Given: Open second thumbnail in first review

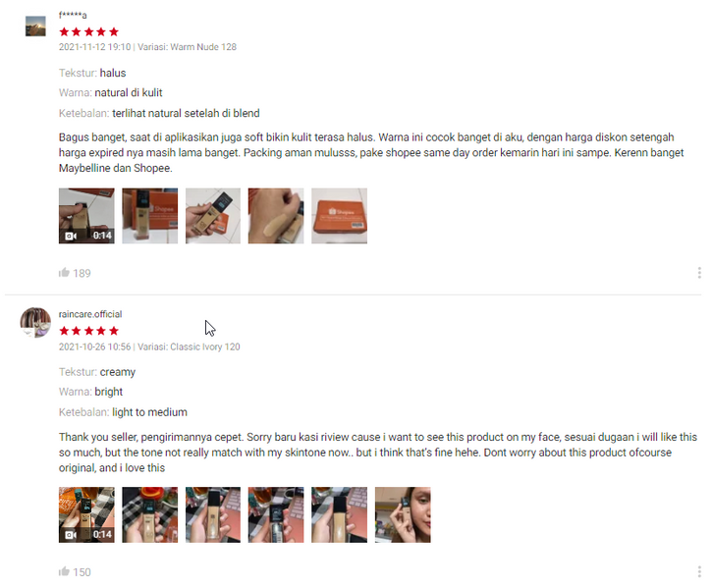Looking at the screenshot, I should point(149,216).
